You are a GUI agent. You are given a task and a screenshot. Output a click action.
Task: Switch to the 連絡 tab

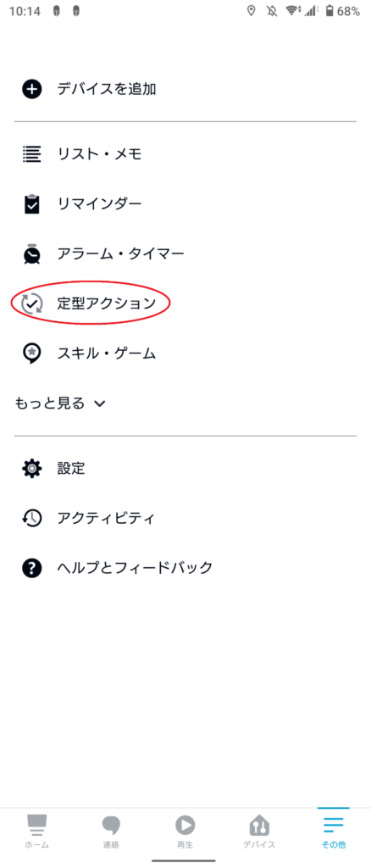point(111,831)
